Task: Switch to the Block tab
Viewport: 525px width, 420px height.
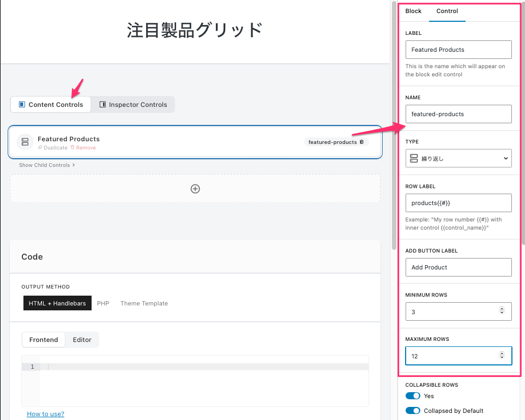Action: [x=413, y=11]
